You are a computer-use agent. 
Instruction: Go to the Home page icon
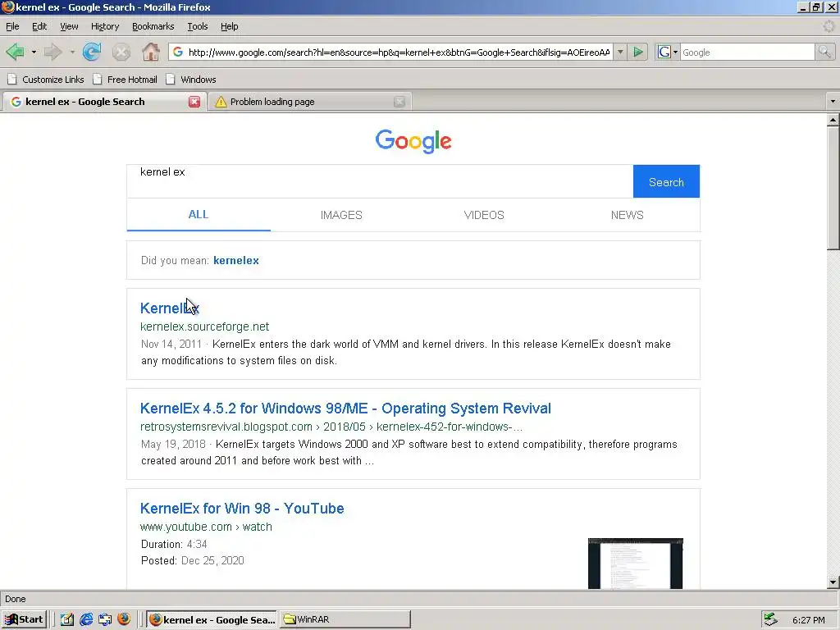[x=151, y=52]
